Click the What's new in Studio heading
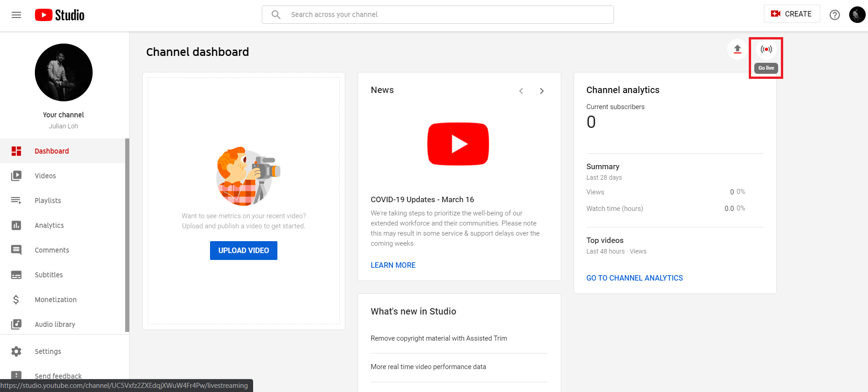Image resolution: width=868 pixels, height=392 pixels. [x=413, y=311]
